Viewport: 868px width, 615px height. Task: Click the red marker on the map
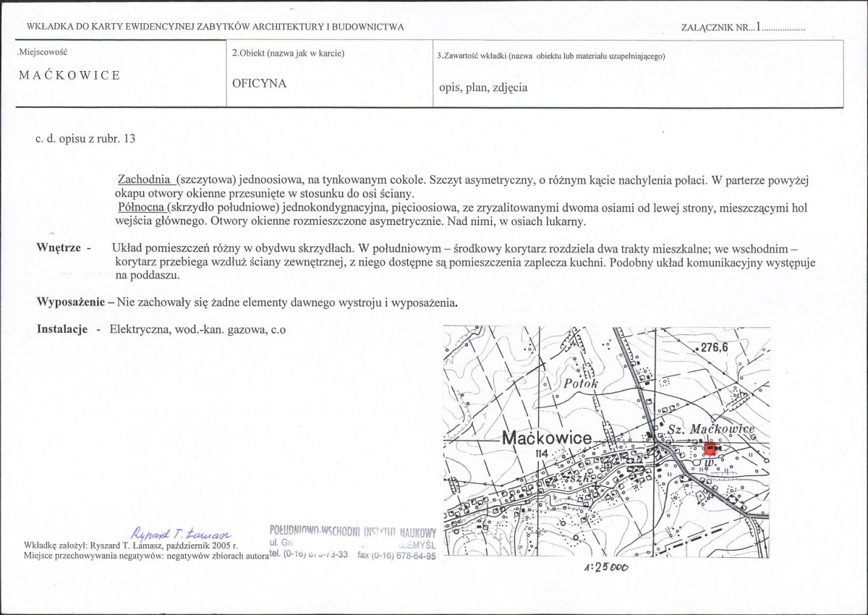point(710,449)
